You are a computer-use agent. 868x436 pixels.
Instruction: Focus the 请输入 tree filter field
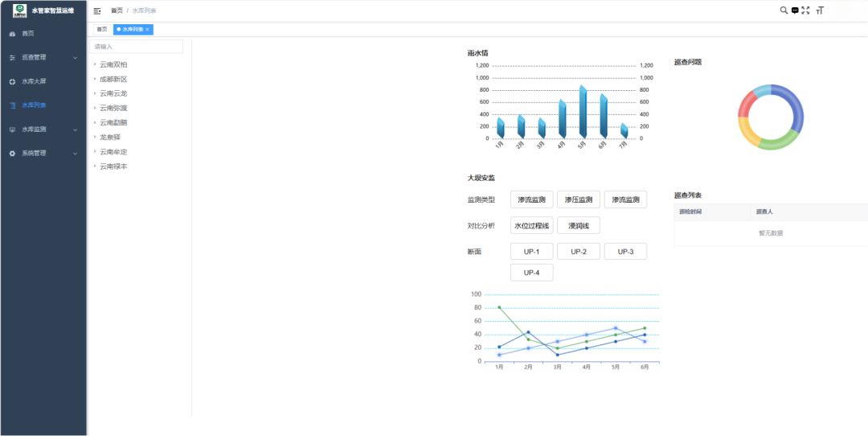[136, 47]
